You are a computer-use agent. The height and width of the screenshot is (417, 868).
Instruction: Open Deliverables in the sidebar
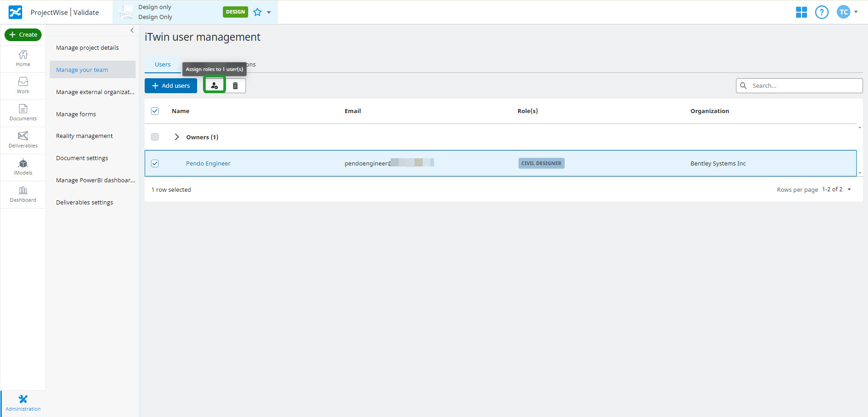click(23, 140)
